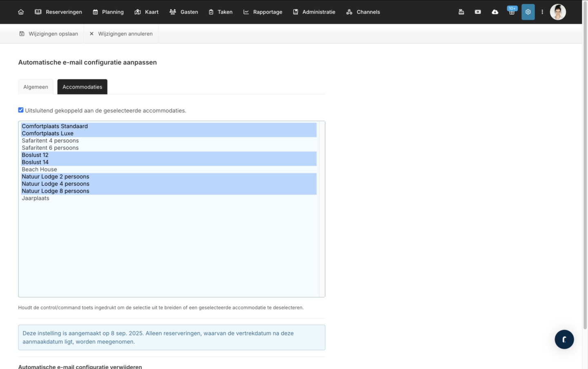Deselect Comfortplaats Standaard in the list
Screen dimensions: 588x369
[55, 126]
